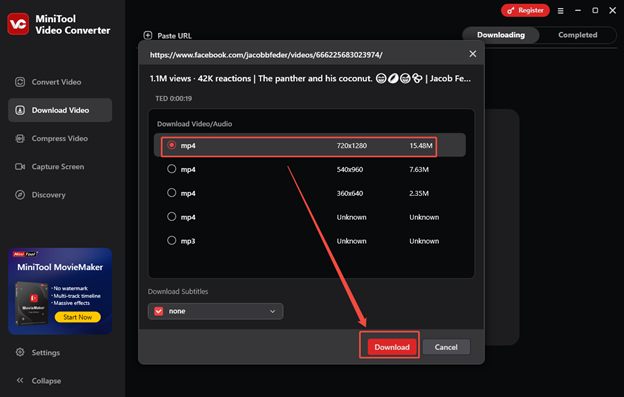Screen dimensions: 624x397
Task: Click the Register button
Action: point(525,10)
